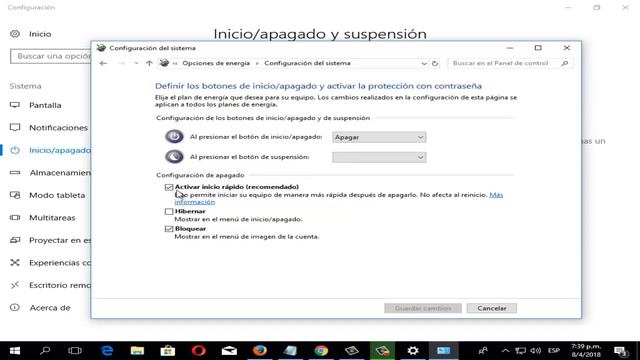640x360 pixels.
Task: Toggle the Bloquear checkbox
Action: [x=169, y=229]
